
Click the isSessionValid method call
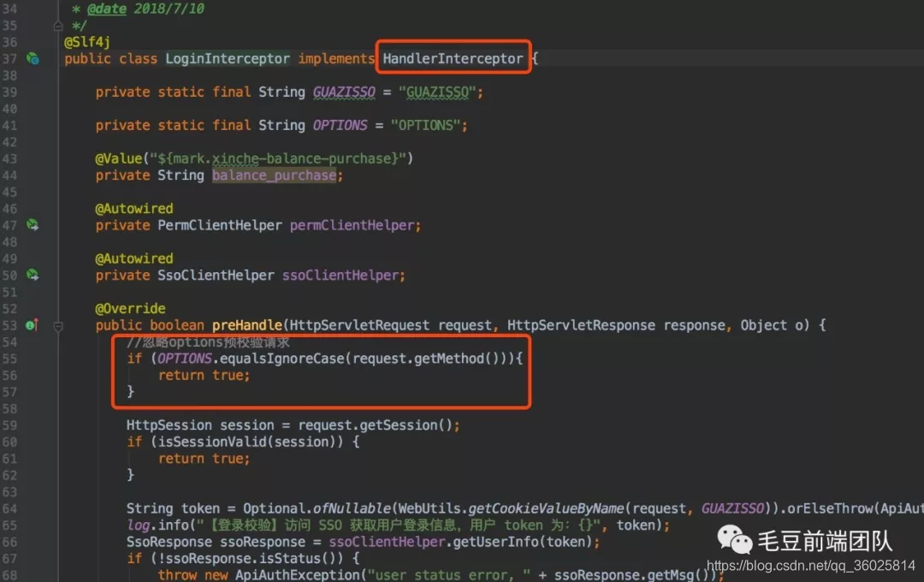(x=212, y=442)
